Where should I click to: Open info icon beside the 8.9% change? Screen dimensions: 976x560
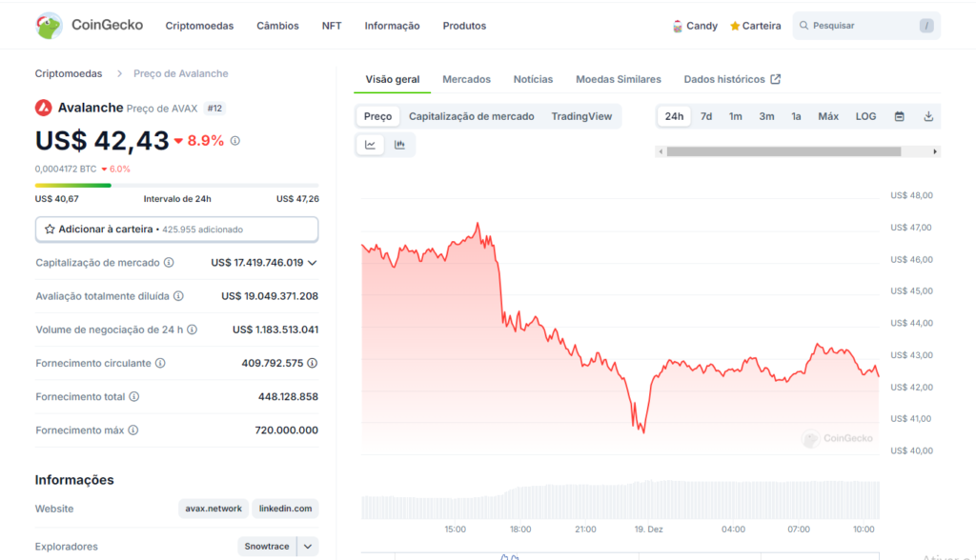[235, 141]
